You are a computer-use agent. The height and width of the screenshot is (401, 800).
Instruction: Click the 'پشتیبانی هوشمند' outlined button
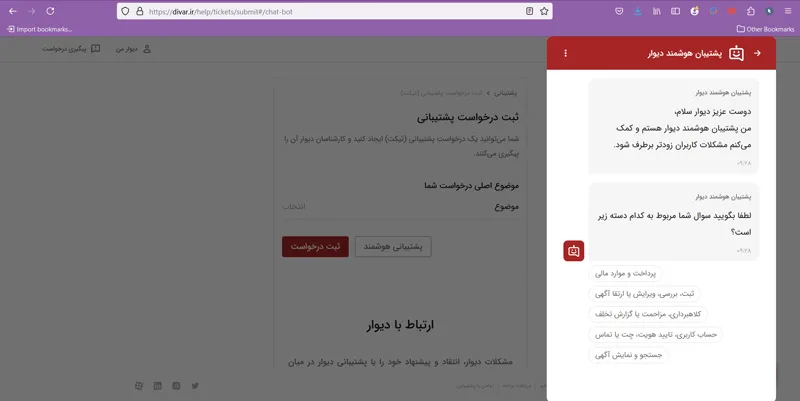[x=393, y=246]
